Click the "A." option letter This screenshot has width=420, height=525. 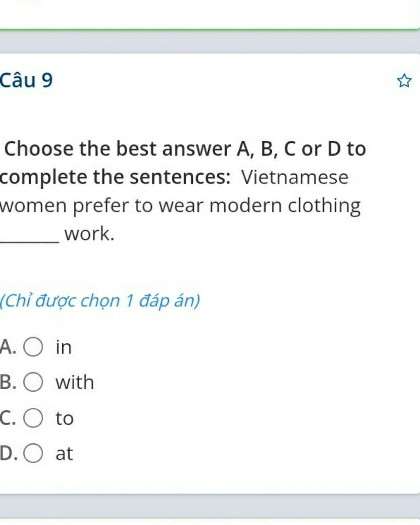tap(8, 347)
